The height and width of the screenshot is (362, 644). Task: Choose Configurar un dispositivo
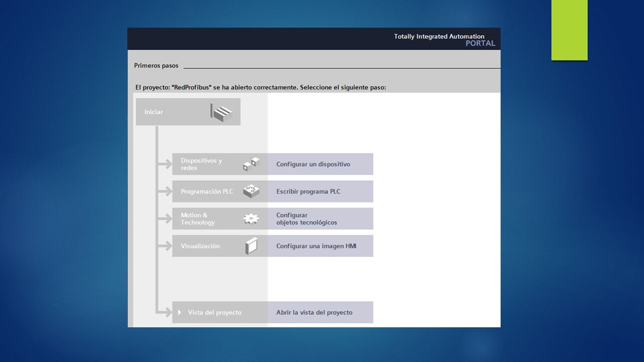pos(320,164)
